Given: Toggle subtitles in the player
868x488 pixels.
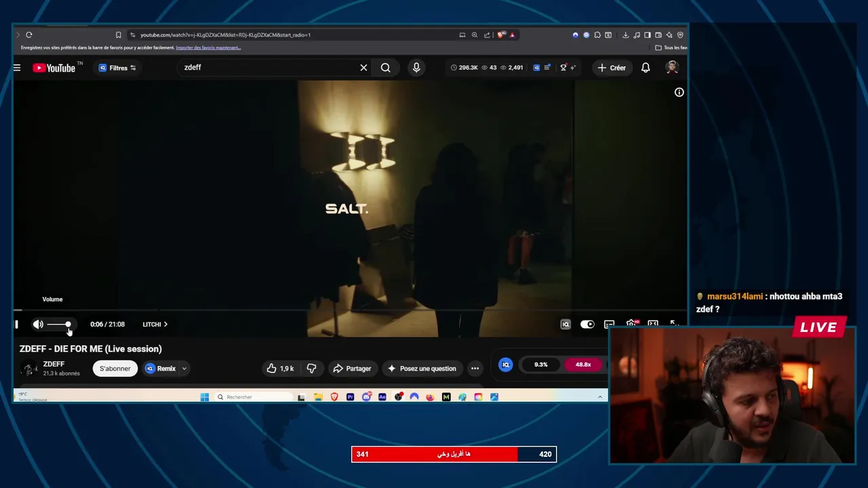Looking at the screenshot, I should pos(609,324).
